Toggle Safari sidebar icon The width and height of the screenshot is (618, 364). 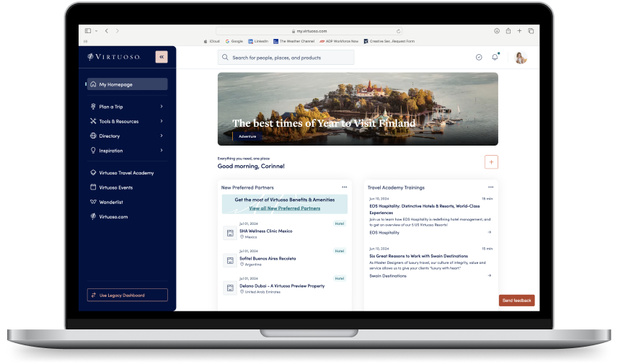88,31
